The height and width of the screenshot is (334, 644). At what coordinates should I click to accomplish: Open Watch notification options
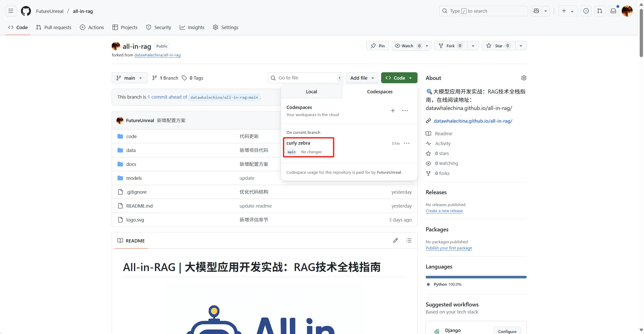(411, 46)
